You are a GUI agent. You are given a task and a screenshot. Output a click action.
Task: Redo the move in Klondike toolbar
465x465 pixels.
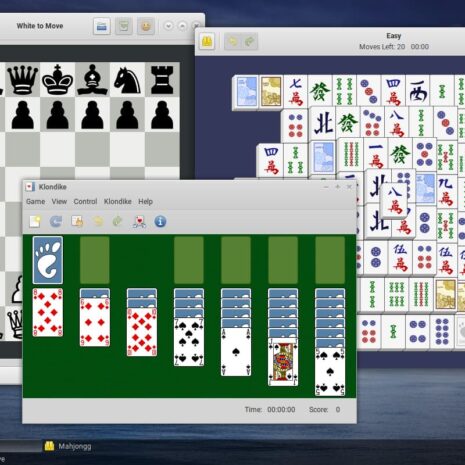pos(118,221)
